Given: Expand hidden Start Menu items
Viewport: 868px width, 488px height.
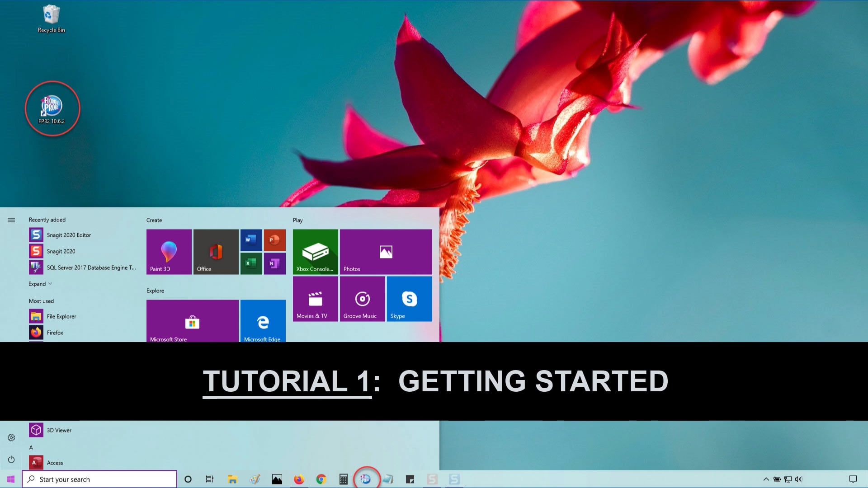Looking at the screenshot, I should 41,283.
